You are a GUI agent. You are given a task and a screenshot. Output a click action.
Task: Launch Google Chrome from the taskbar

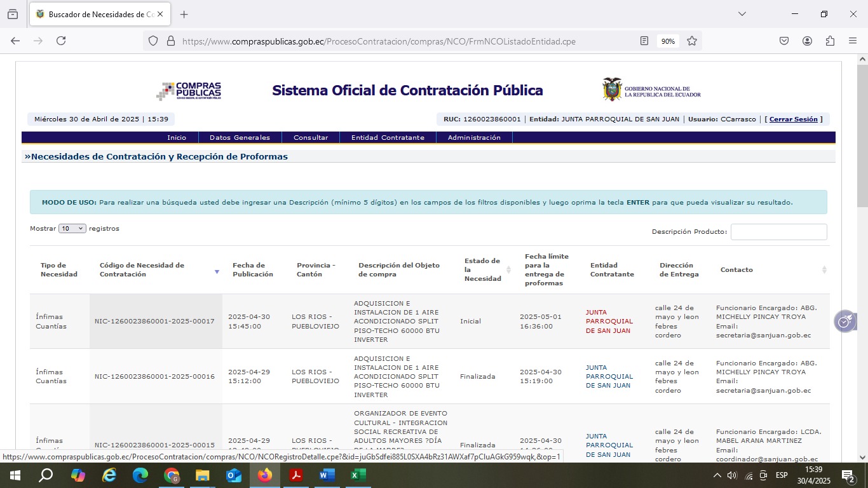coord(172,475)
